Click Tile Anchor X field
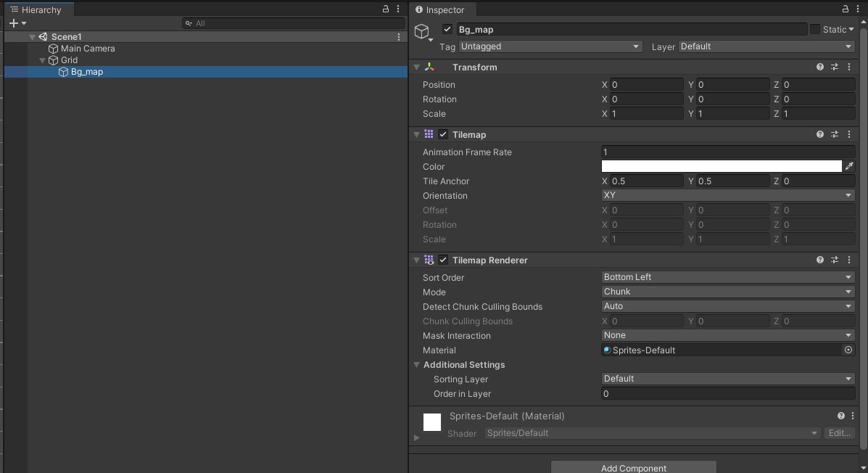This screenshot has height=473, width=868. click(x=646, y=181)
